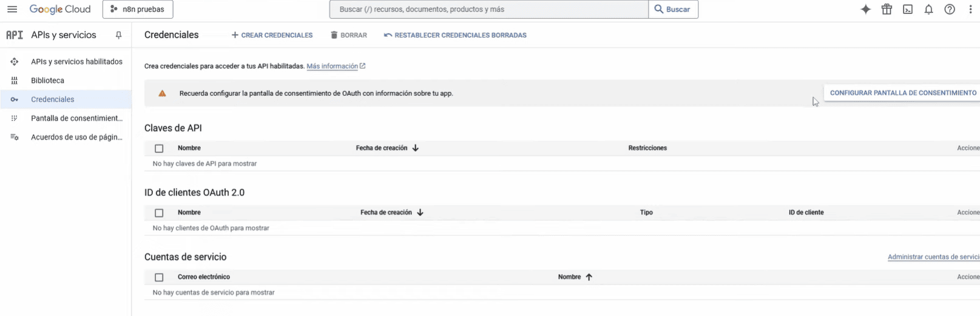The height and width of the screenshot is (316, 980).
Task: Activate Cloud Shell terminal icon
Action: click(908, 10)
